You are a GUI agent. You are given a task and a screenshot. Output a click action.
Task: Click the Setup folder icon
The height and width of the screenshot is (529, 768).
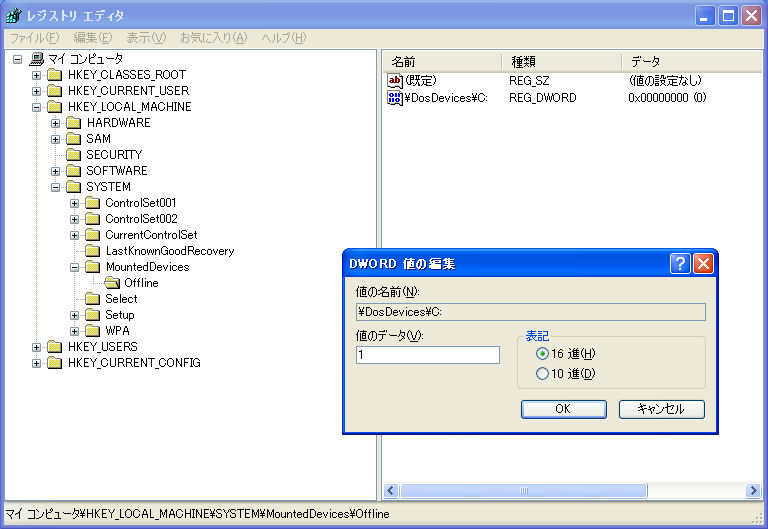tap(93, 315)
